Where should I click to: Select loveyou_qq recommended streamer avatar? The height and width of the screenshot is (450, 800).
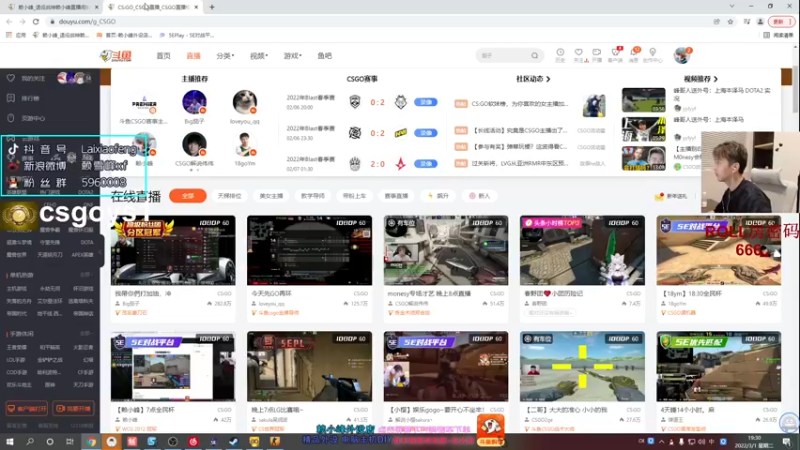pos(245,102)
